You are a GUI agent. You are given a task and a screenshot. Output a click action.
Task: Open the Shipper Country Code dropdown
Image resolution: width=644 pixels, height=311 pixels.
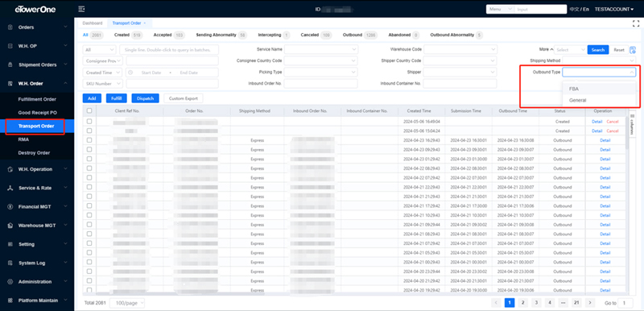pyautogui.click(x=460, y=60)
